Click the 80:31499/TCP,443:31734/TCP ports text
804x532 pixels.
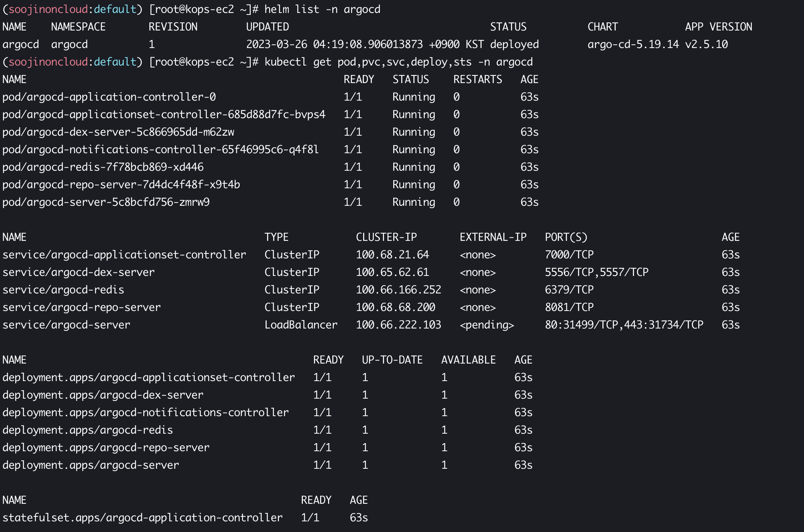pos(624,325)
